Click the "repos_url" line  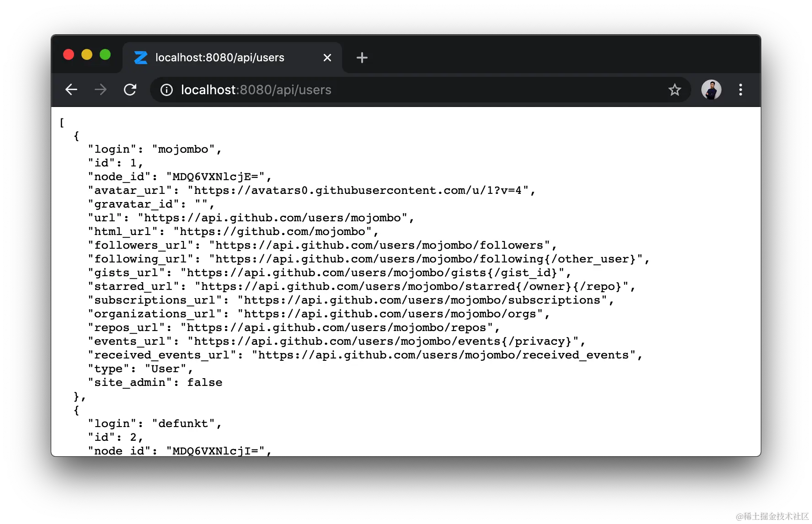[294, 328]
